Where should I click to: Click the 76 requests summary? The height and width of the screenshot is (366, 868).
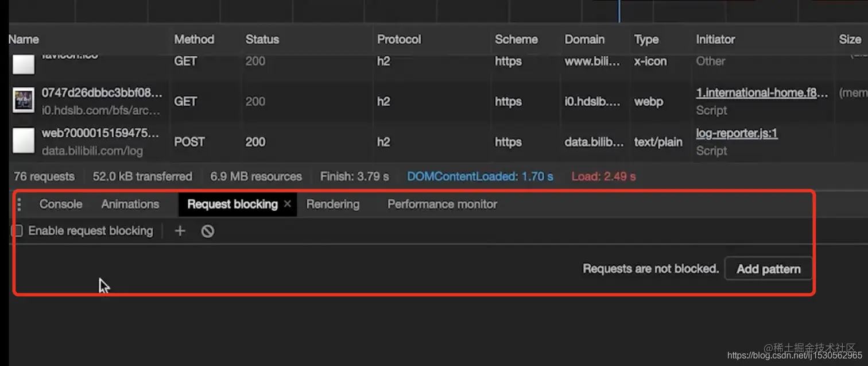44,176
